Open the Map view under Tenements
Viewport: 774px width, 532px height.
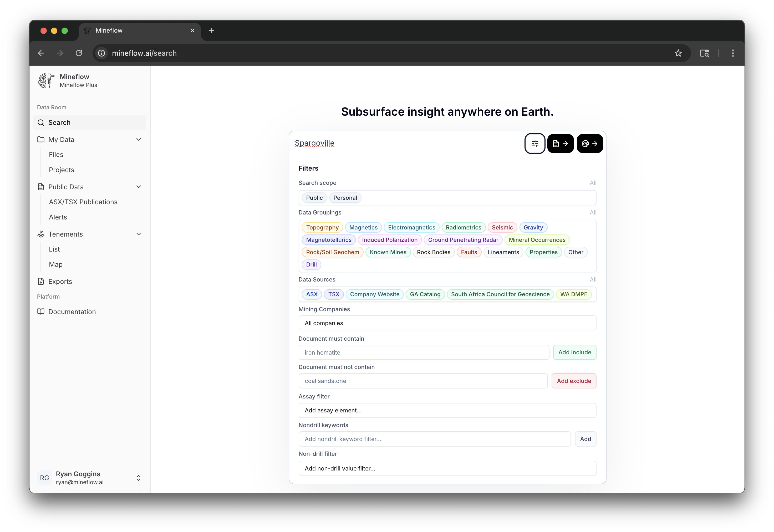[55, 264]
